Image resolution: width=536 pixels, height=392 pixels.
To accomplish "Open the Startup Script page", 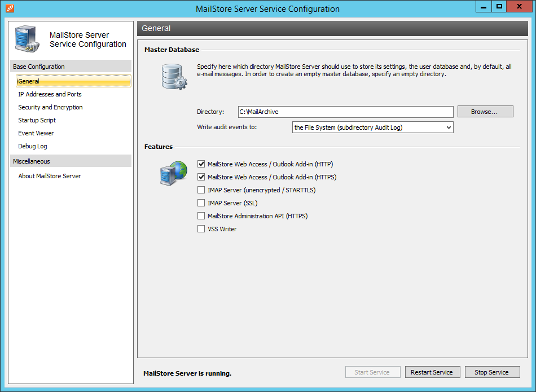I will point(37,120).
